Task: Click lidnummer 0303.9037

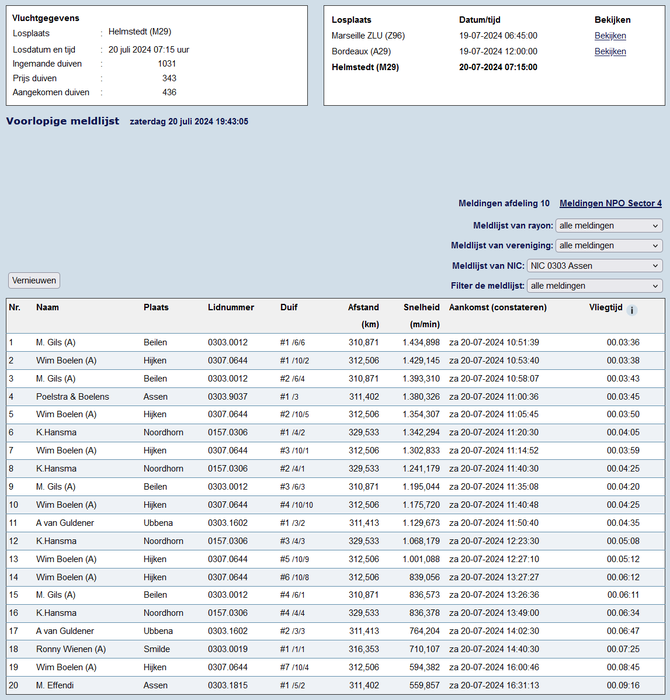Action: (x=227, y=396)
